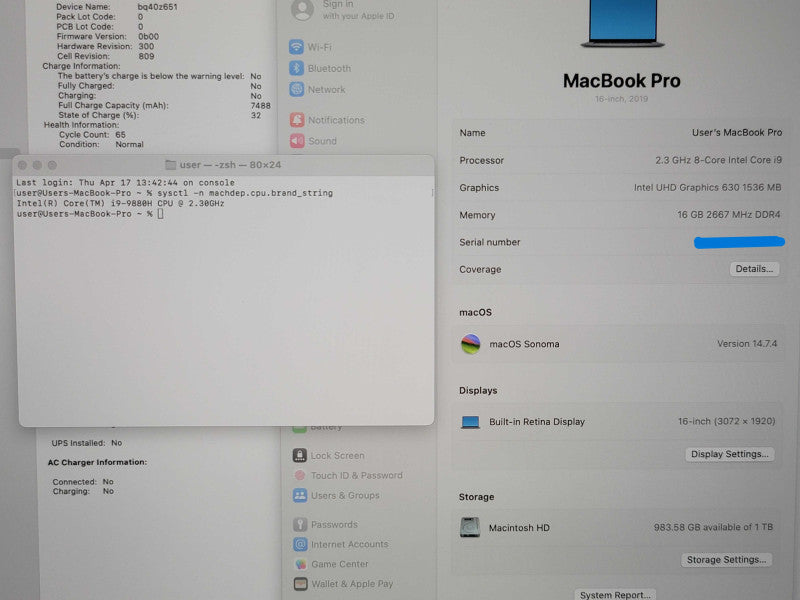
Task: Click AC Charger Information heading
Action: pyautogui.click(x=97, y=462)
